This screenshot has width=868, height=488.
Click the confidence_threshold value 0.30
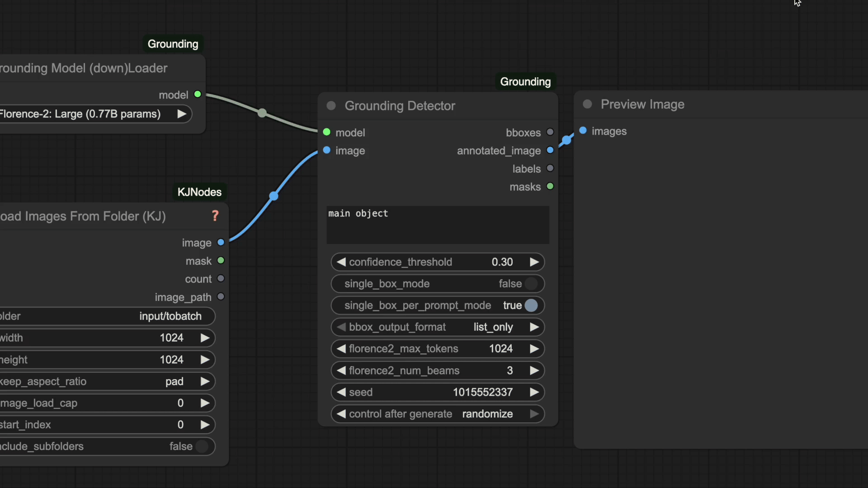(502, 262)
